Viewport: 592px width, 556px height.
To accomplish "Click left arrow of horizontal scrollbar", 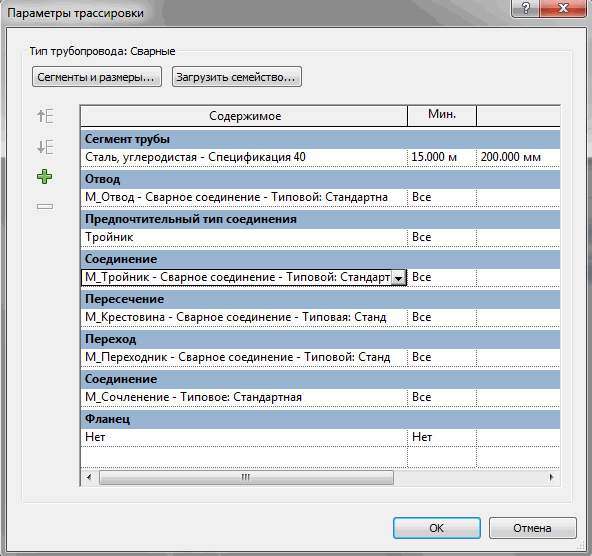I will pos(89,477).
